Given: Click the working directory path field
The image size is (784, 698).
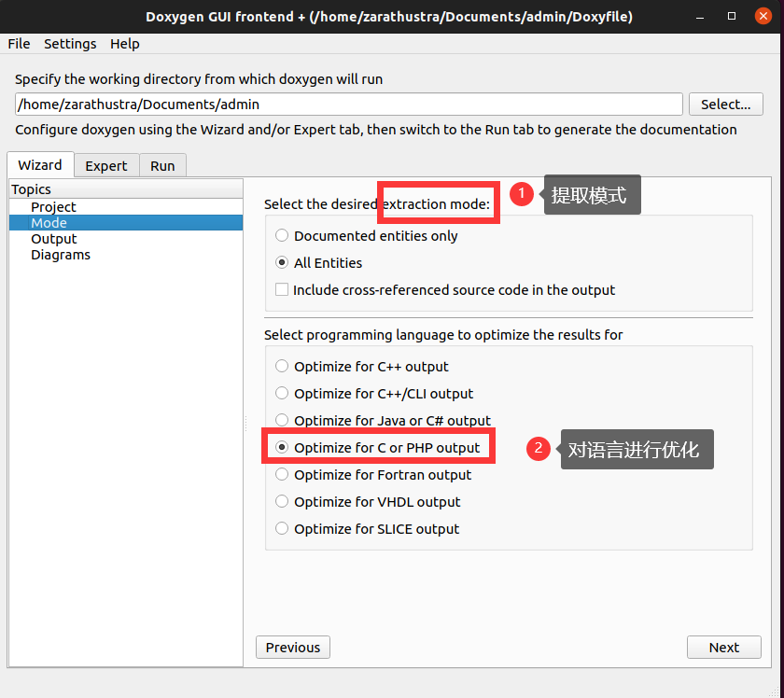Looking at the screenshot, I should click(348, 104).
